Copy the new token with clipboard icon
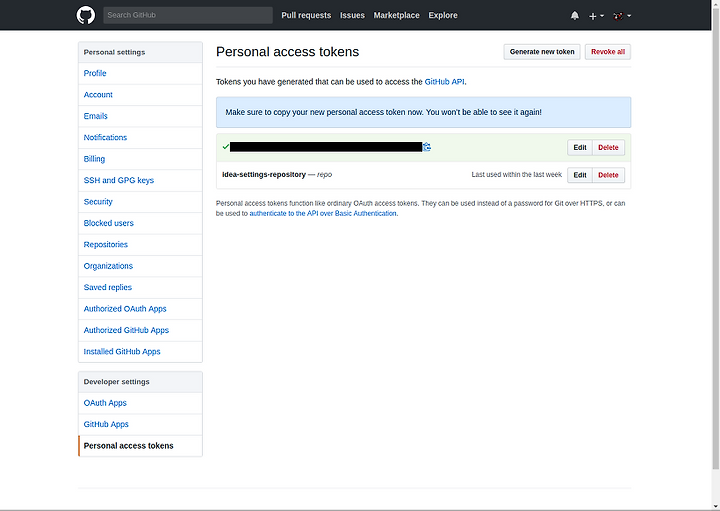The image size is (720, 511). [427, 147]
